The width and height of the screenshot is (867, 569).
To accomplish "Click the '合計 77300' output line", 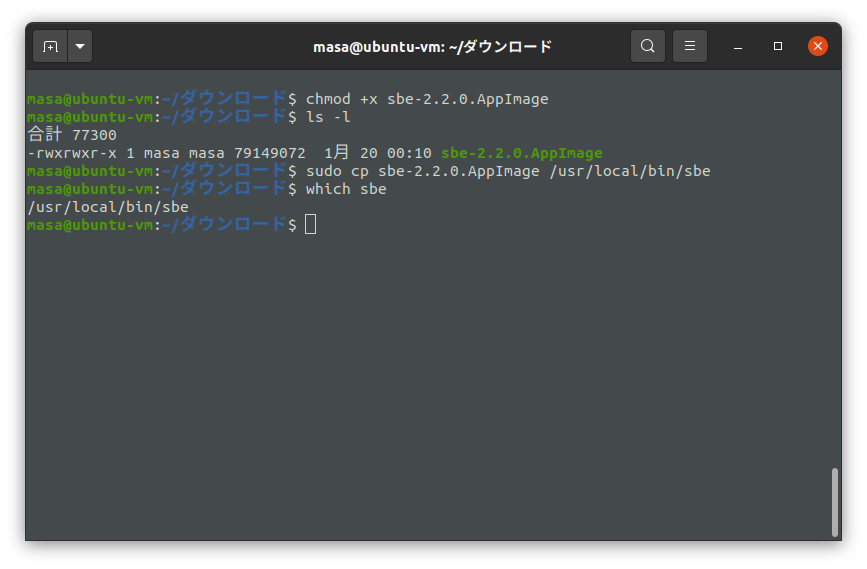I will pyautogui.click(x=72, y=134).
